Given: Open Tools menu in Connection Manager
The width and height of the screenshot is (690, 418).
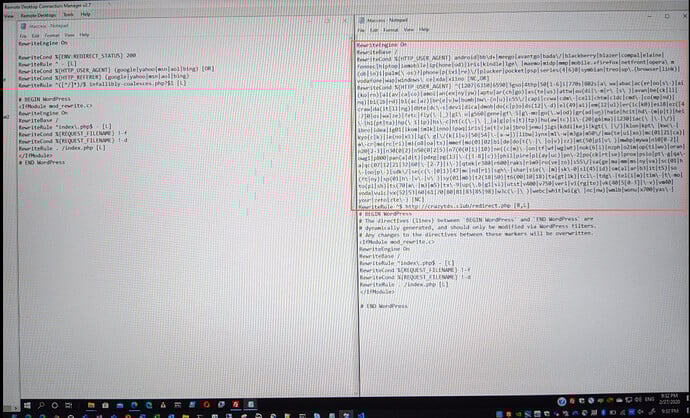Looking at the screenshot, I should coord(68,15).
